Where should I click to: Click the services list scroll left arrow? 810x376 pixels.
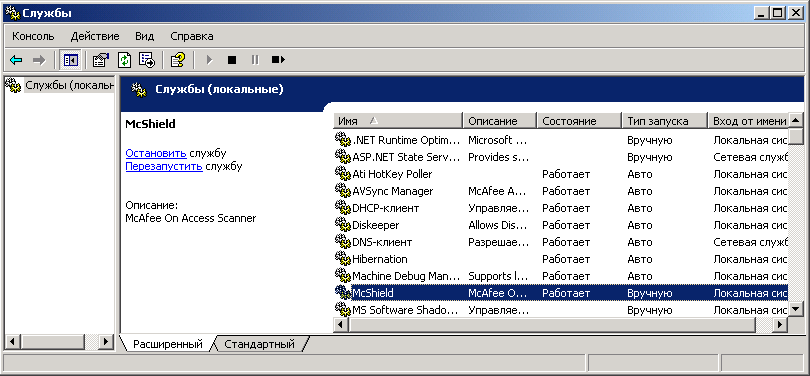point(341,325)
